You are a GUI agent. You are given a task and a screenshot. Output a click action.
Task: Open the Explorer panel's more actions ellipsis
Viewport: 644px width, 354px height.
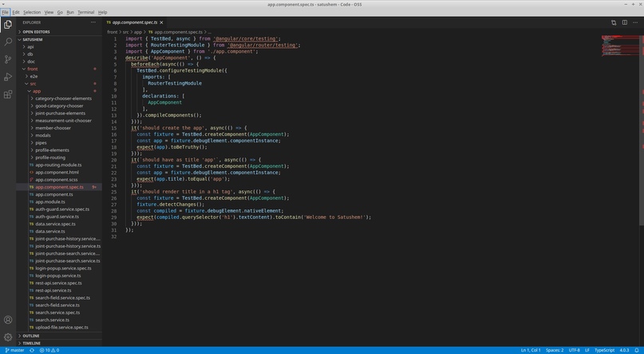(93, 22)
